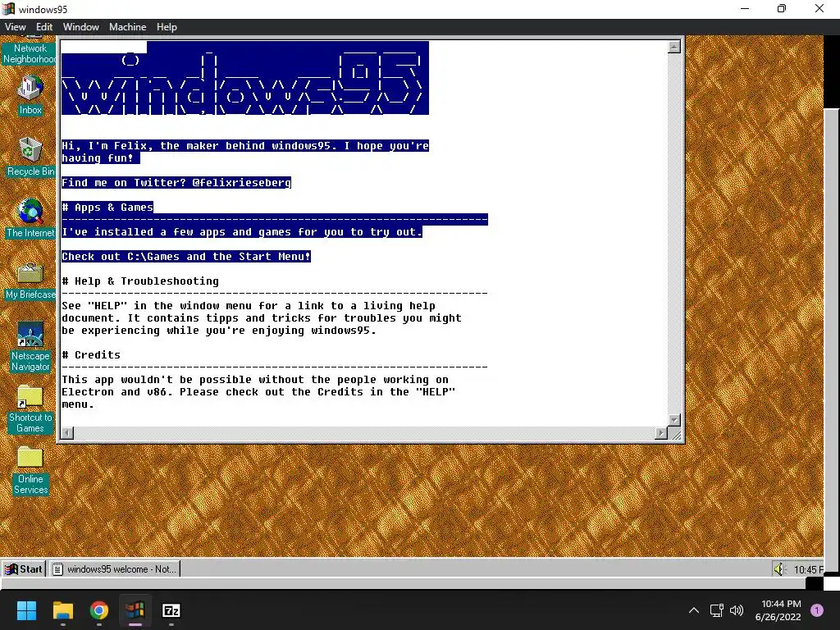
Task: Click the "# Credits" heading text
Action: [91, 355]
